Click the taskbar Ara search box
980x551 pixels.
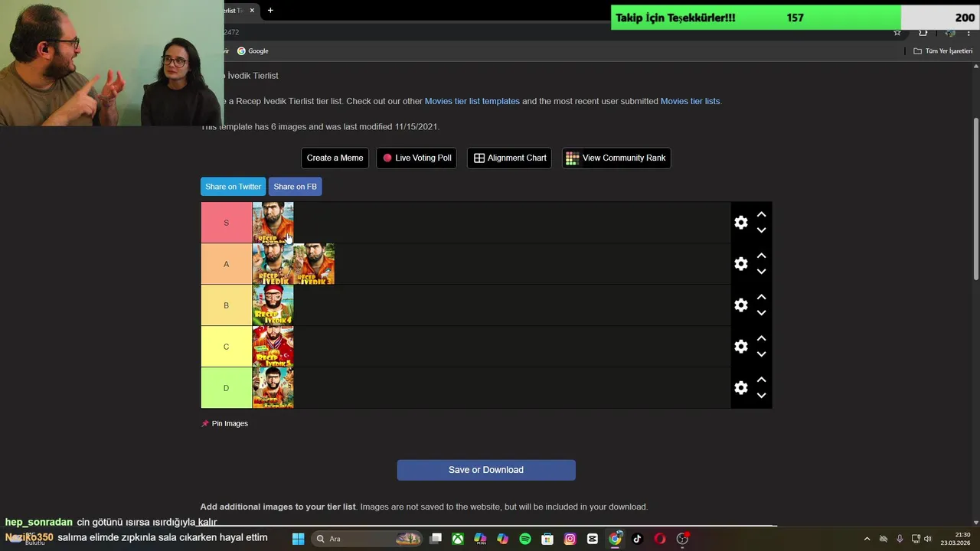(x=367, y=539)
